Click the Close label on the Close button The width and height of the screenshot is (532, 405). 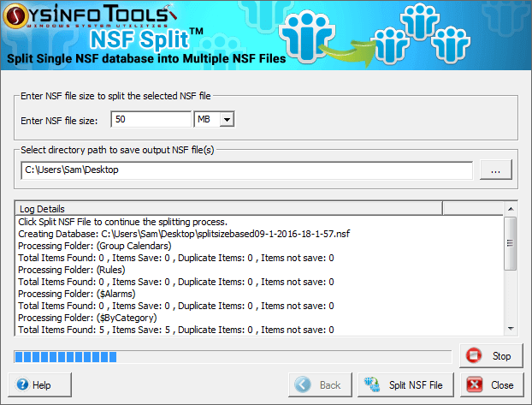pyautogui.click(x=502, y=385)
